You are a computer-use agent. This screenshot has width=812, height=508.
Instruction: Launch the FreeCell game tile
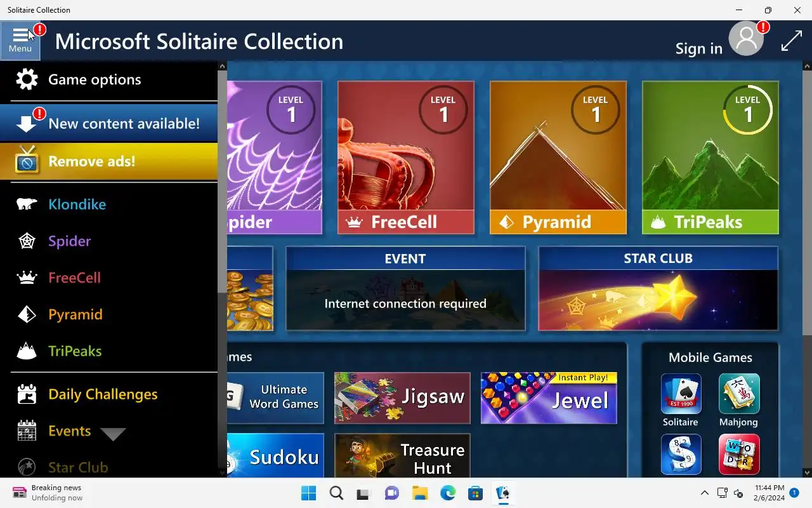point(406,157)
